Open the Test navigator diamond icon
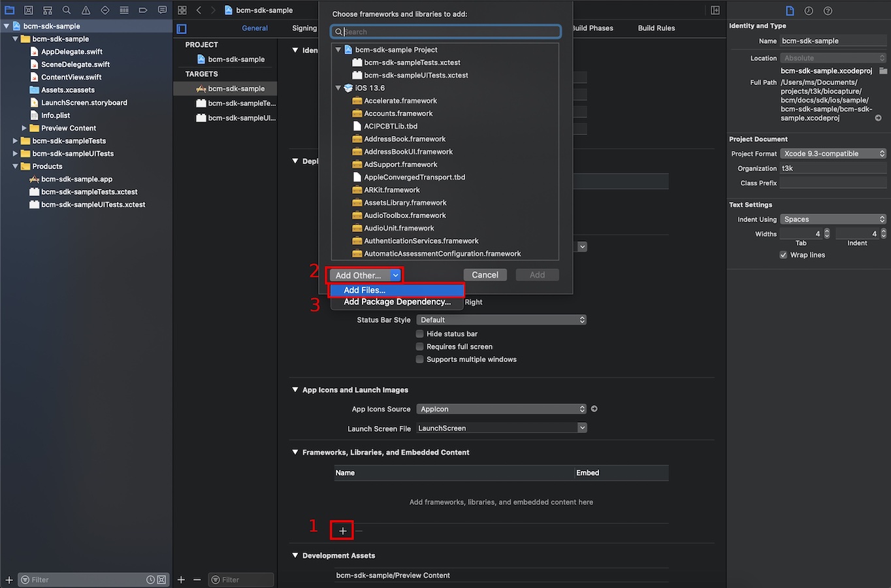Screen dimensions: 891x588 105,10
